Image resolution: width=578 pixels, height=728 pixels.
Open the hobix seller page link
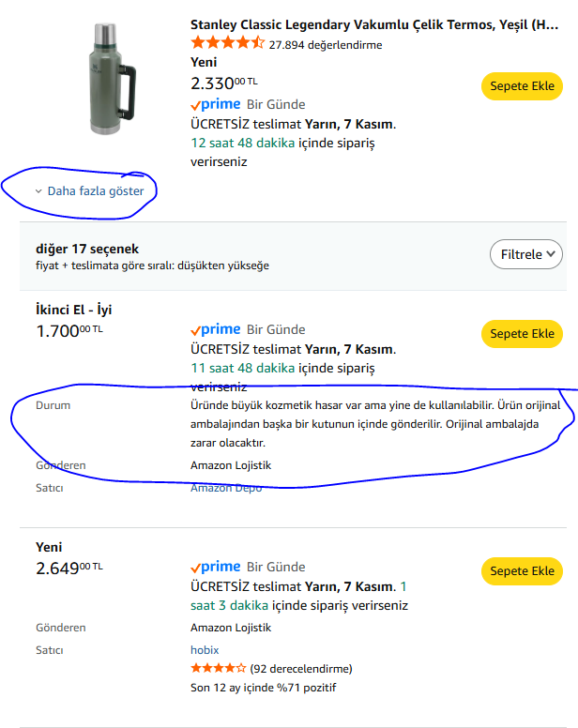[x=205, y=649]
